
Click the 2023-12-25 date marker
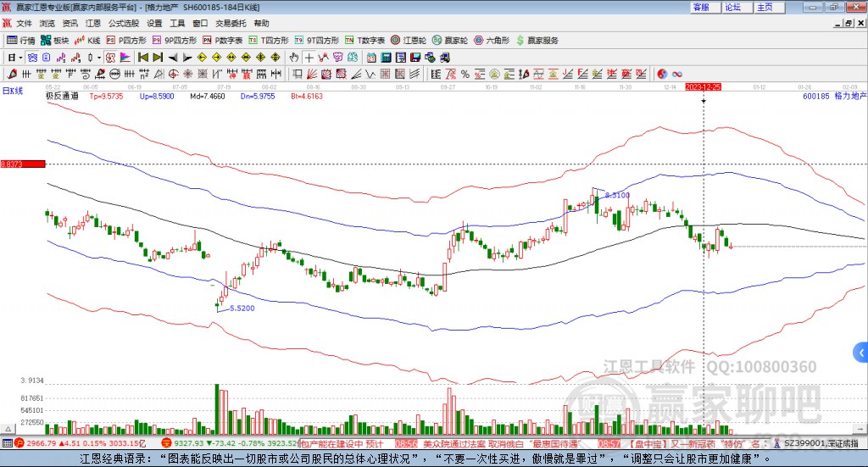(703, 86)
